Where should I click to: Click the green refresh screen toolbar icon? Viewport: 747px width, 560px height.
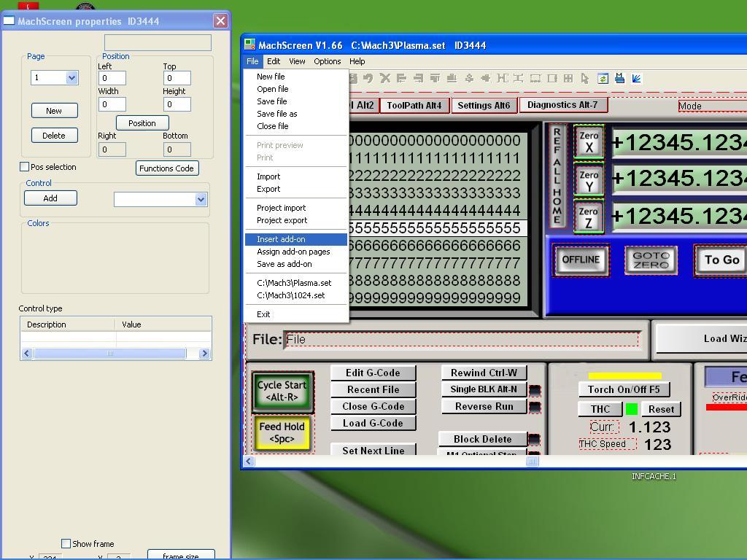(603, 78)
